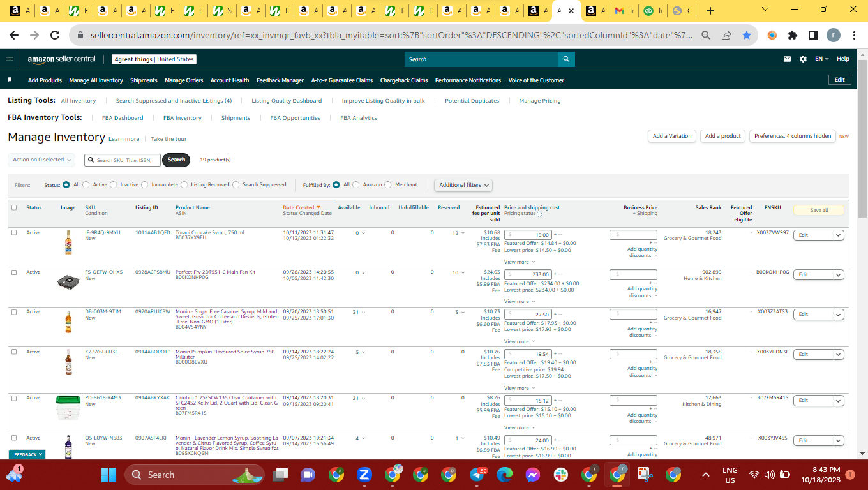Check the box for the Perfect Fry row
The height and width of the screenshot is (490, 868).
[14, 272]
